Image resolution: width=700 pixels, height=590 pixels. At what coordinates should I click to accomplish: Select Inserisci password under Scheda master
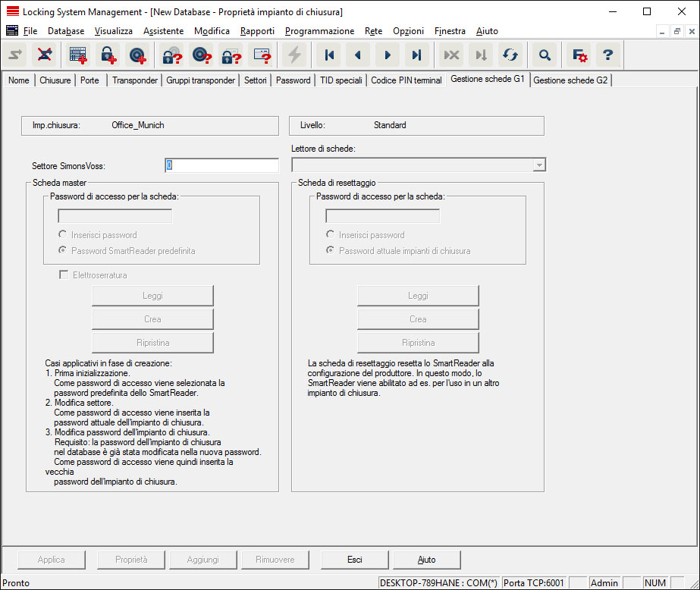pyautogui.click(x=64, y=235)
